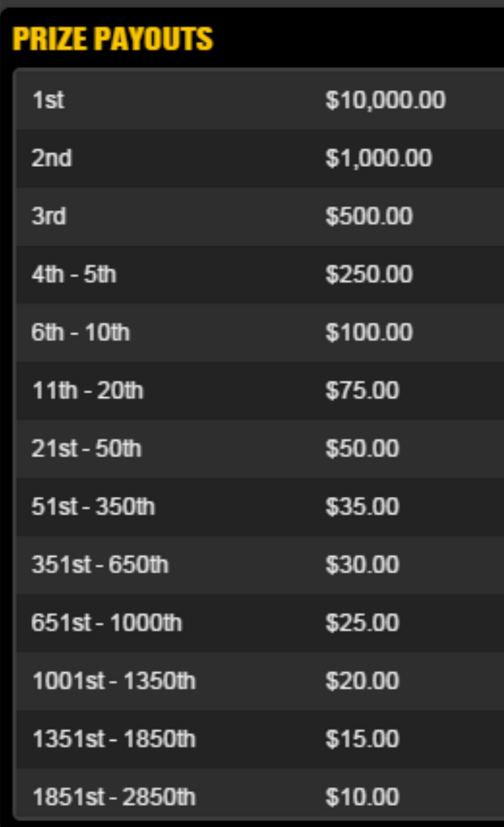Click the $30.00 prize amount

(x=362, y=564)
